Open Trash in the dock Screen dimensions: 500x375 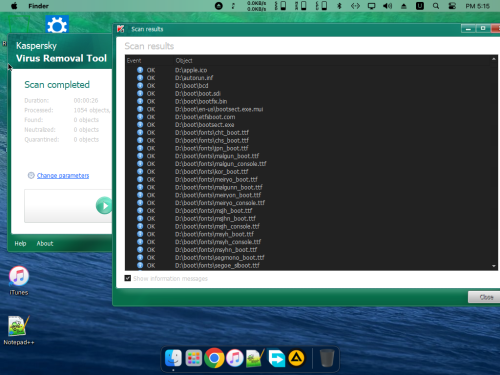tap(327, 358)
